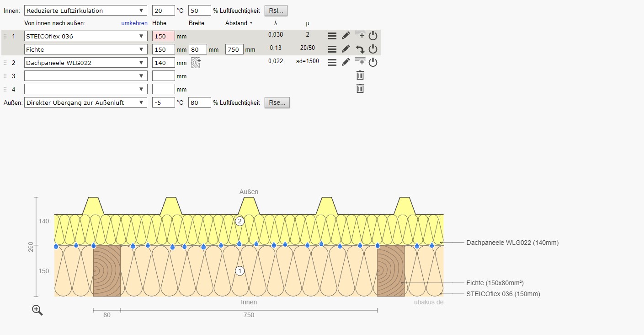Add wood framing to the Dachpaneele layer
The height and width of the screenshot is (335, 644).
coord(196,63)
